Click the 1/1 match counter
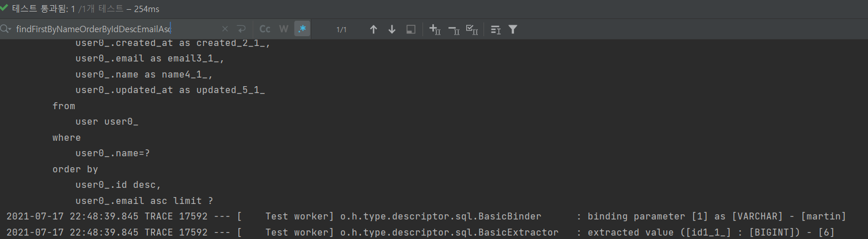This screenshot has height=239, width=868. tap(341, 29)
